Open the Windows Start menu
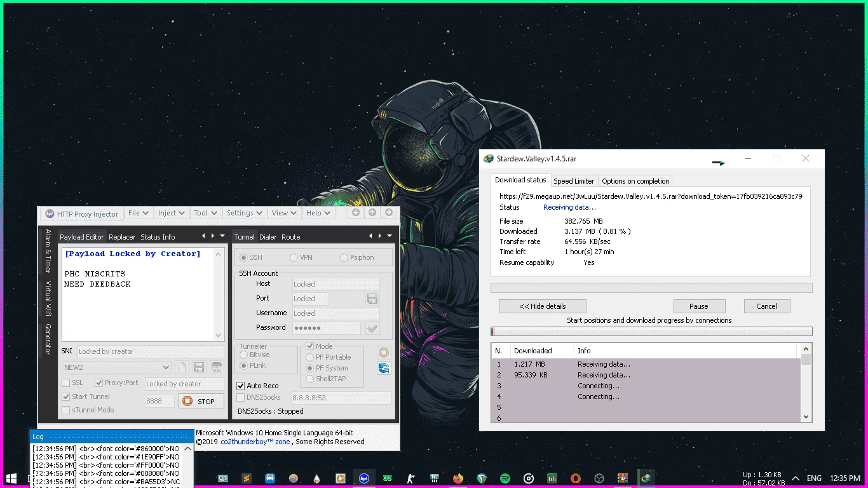868x488 pixels. pyautogui.click(x=11, y=478)
